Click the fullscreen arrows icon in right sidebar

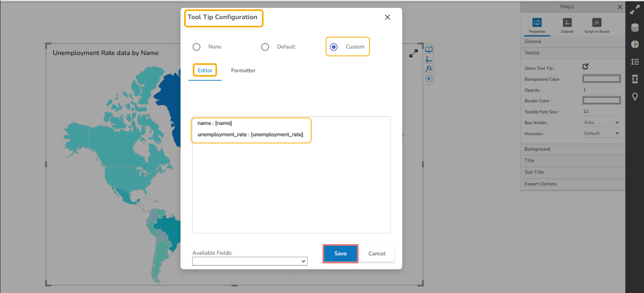pos(635,10)
